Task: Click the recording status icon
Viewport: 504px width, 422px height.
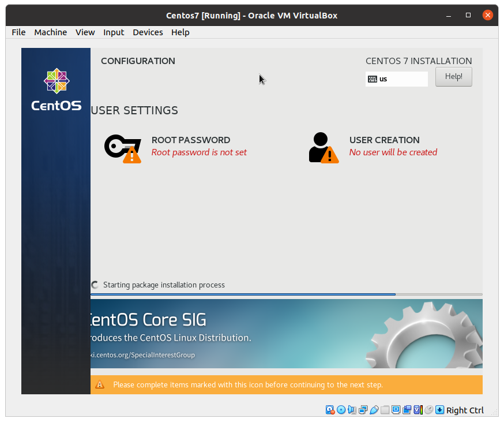Action: click(x=407, y=410)
